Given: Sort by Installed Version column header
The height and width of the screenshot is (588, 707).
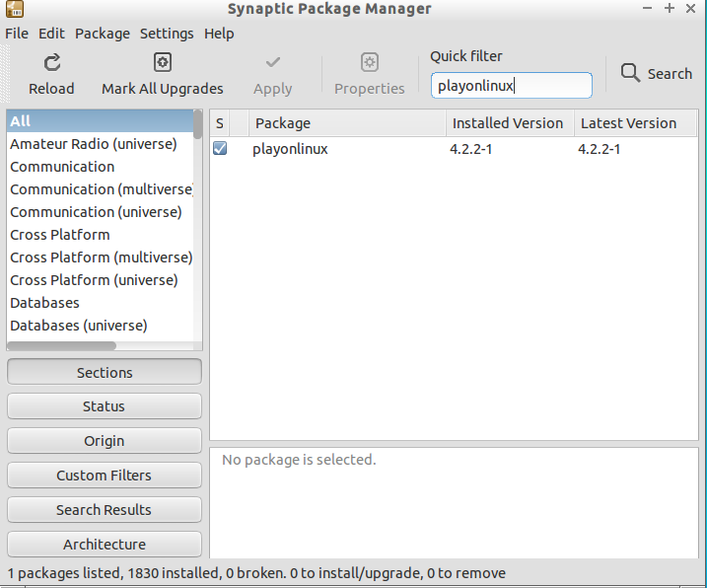Looking at the screenshot, I should coord(510,123).
